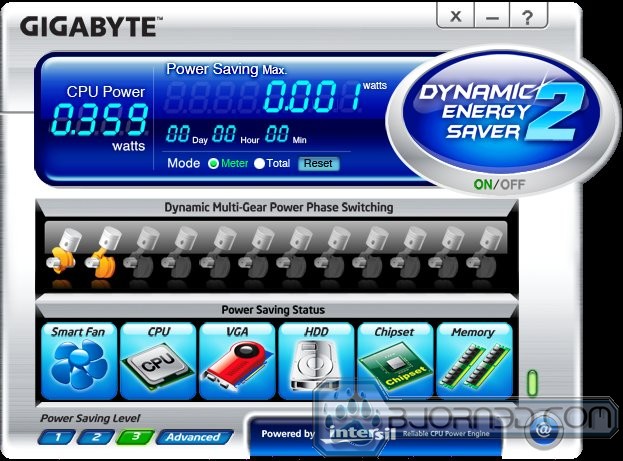This screenshot has height=461, width=623.
Task: Select the Memory power saving tile
Action: [x=474, y=361]
